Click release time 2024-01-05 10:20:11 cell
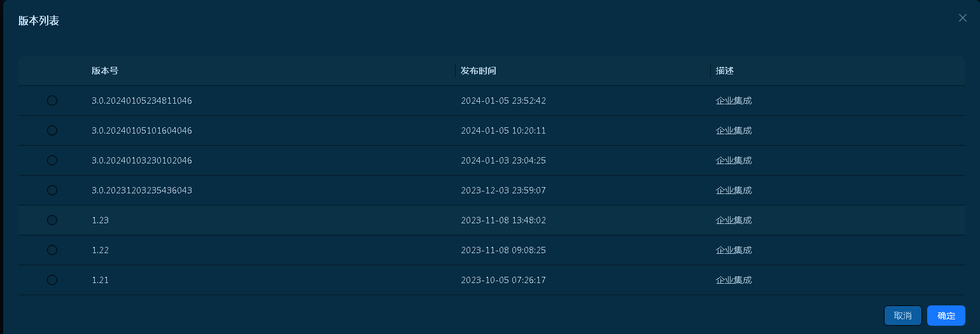This screenshot has height=334, width=980. pos(503,130)
